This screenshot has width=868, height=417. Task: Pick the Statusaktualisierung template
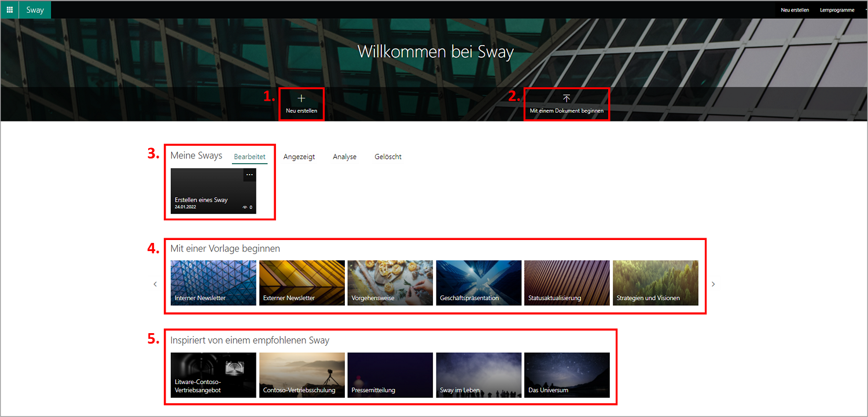coord(567,283)
